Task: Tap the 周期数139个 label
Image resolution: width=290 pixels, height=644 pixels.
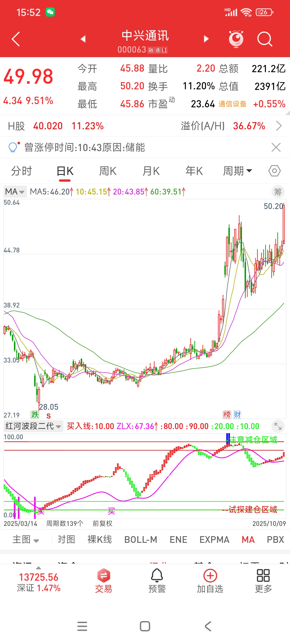Action: pyautogui.click(x=65, y=524)
